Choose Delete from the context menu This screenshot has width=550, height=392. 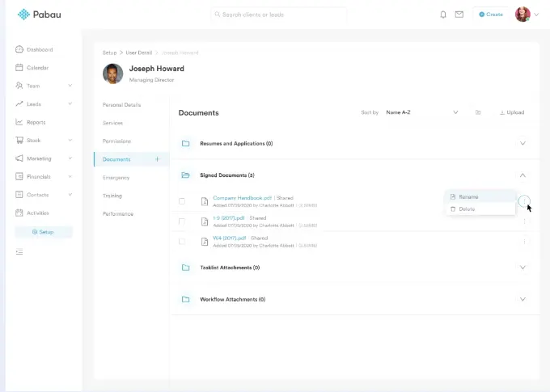pos(467,209)
